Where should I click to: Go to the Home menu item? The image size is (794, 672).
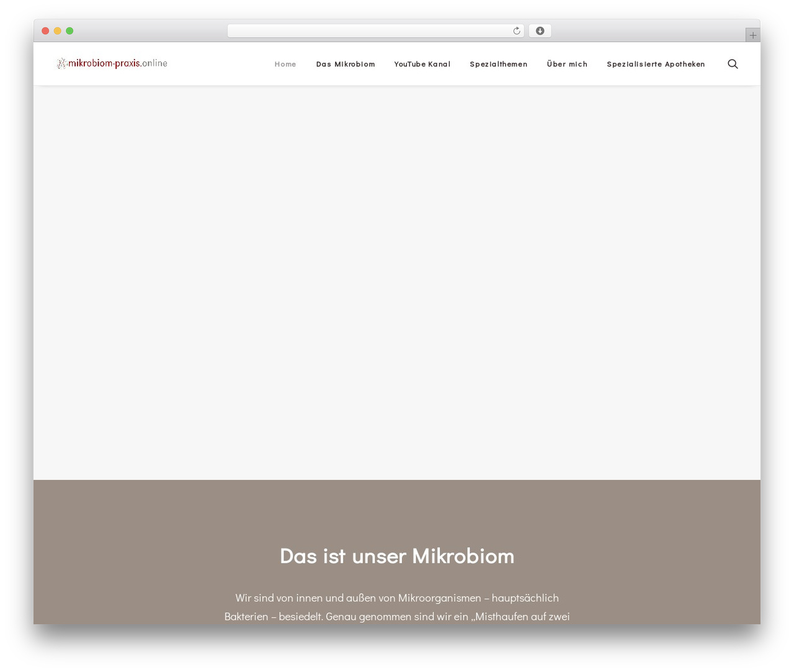click(x=285, y=64)
